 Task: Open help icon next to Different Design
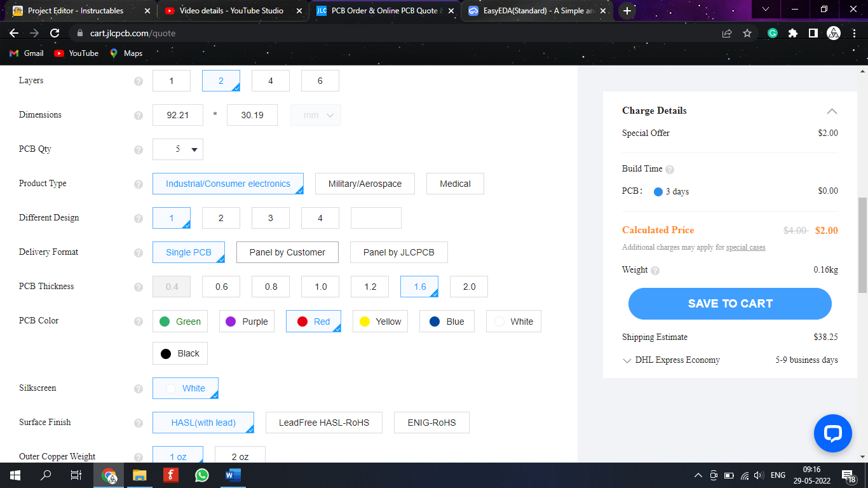point(139,219)
